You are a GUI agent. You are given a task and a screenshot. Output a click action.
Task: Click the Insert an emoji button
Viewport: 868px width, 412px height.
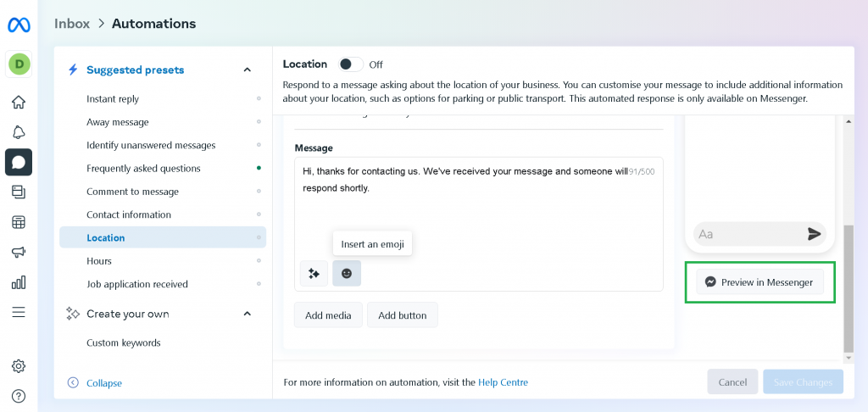click(347, 273)
